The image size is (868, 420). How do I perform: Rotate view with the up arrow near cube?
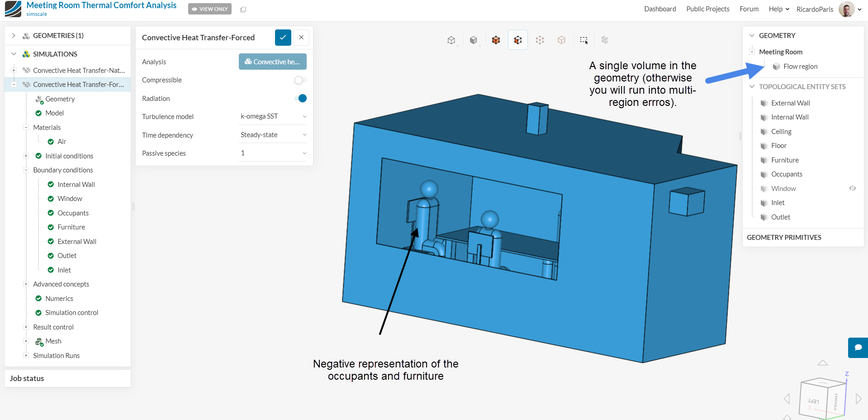823,363
